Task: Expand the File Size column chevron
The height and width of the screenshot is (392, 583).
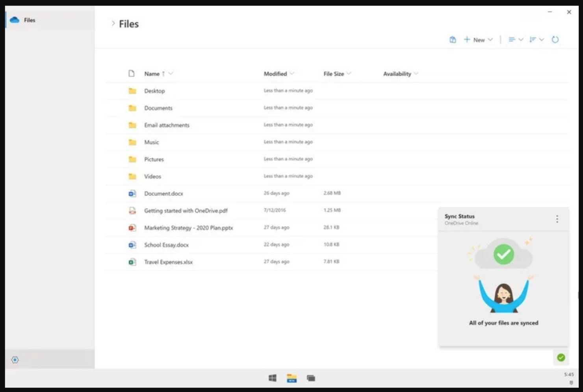Action: (349, 74)
